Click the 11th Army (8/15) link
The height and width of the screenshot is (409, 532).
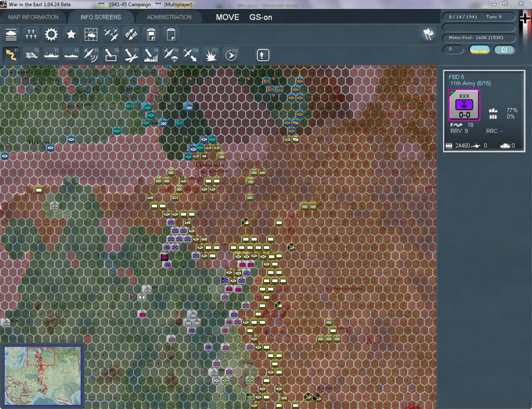[470, 84]
